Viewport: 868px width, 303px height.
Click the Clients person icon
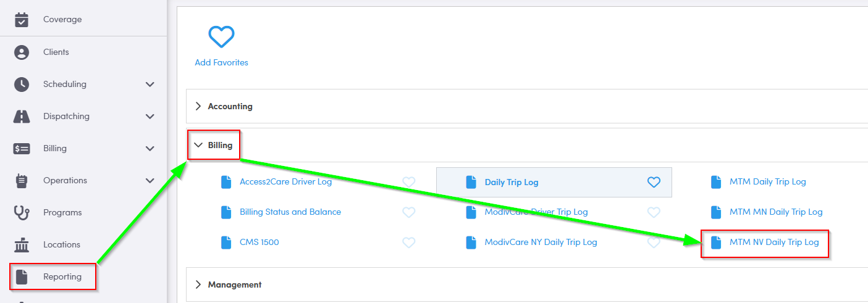click(x=22, y=52)
